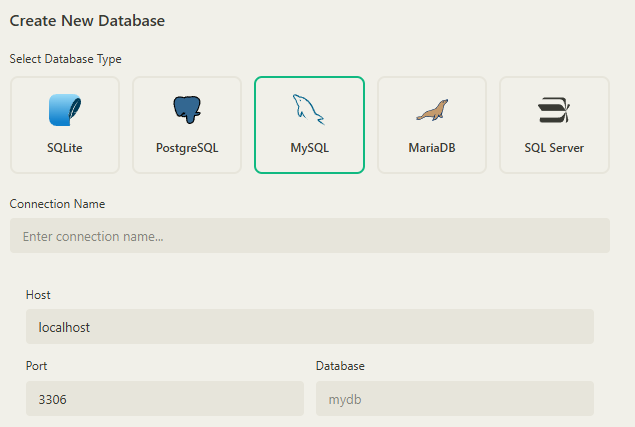
Task: Click the Create New Database heading
Action: 87,21
